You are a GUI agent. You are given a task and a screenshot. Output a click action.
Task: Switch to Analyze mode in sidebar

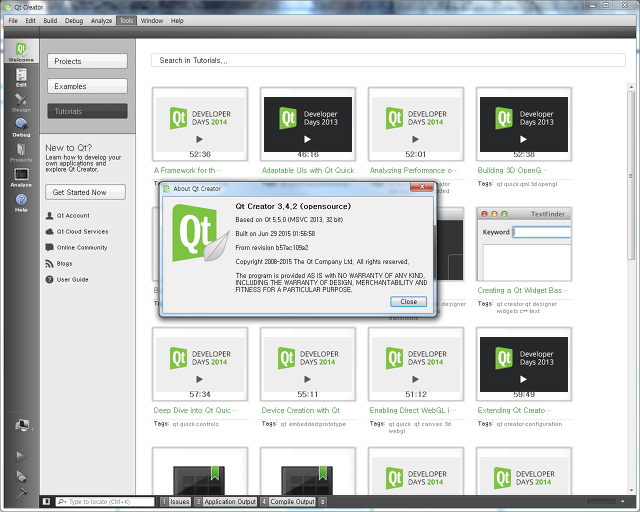click(21, 177)
